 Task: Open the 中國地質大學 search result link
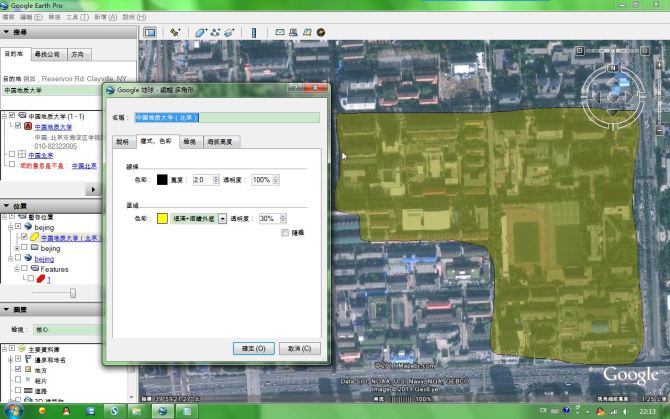click(53, 127)
